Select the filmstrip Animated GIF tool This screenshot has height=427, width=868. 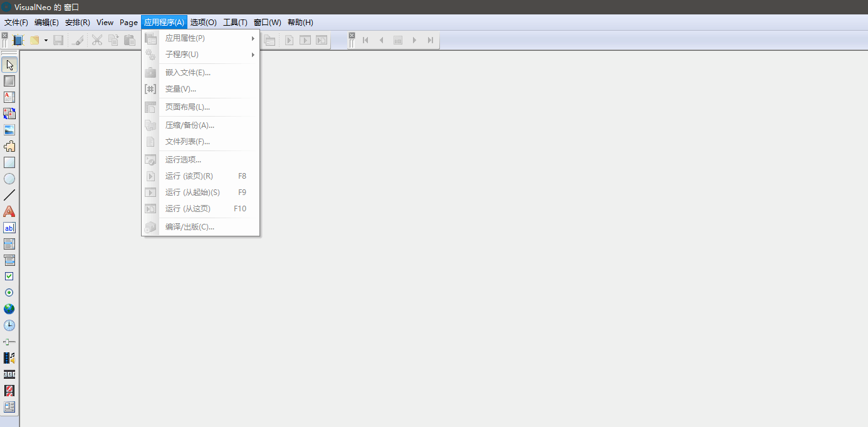pyautogui.click(x=9, y=374)
